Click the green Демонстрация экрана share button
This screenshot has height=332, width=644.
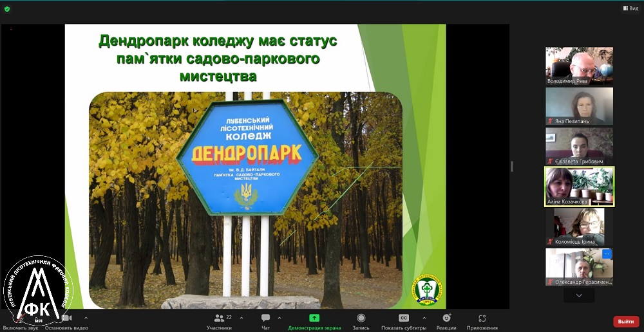(314, 322)
